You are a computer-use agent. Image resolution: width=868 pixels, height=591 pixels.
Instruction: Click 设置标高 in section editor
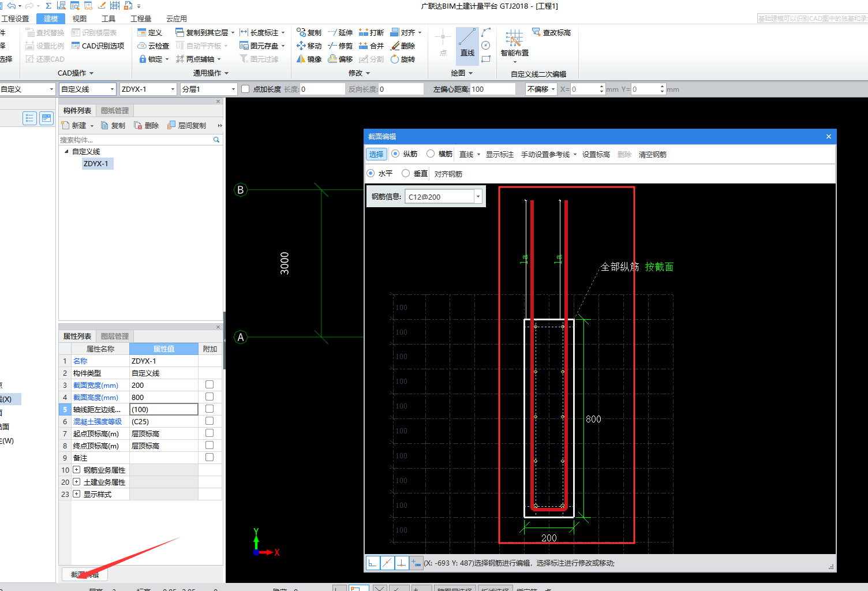point(596,154)
